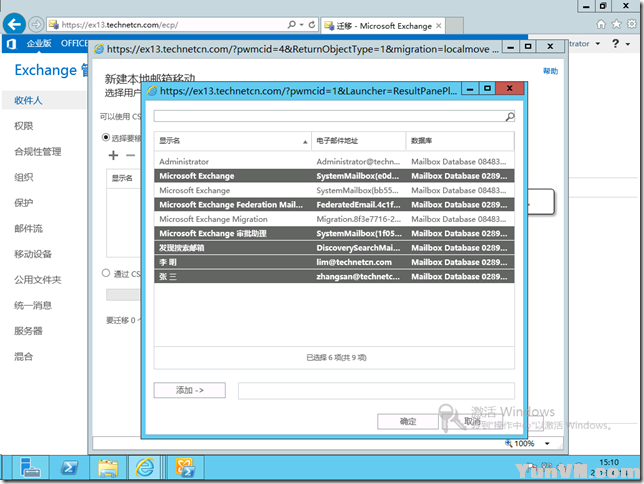Click the browser forward arrow button
Viewport: 644px width, 484px height.
tap(36, 25)
